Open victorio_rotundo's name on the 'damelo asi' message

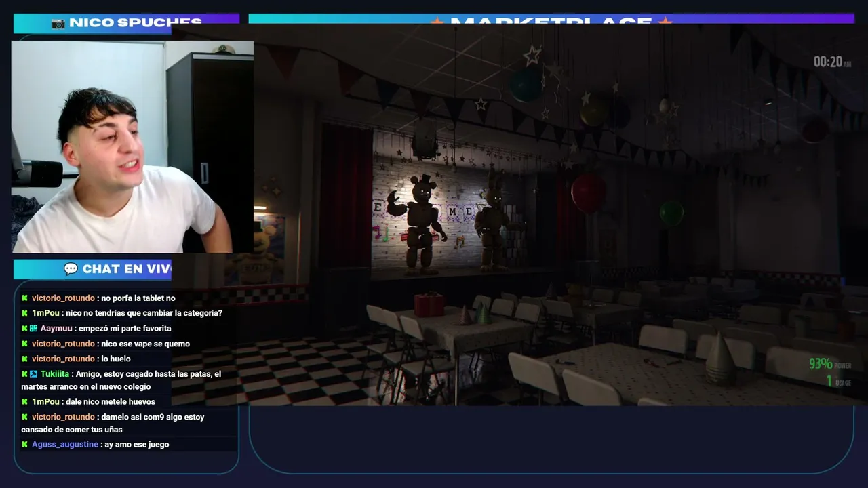[x=63, y=417]
